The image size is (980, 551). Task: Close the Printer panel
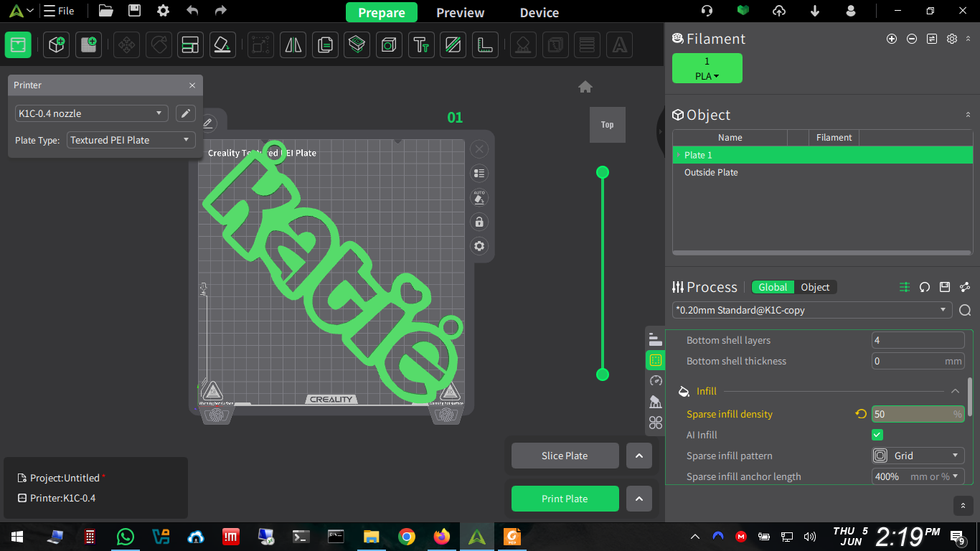click(192, 85)
